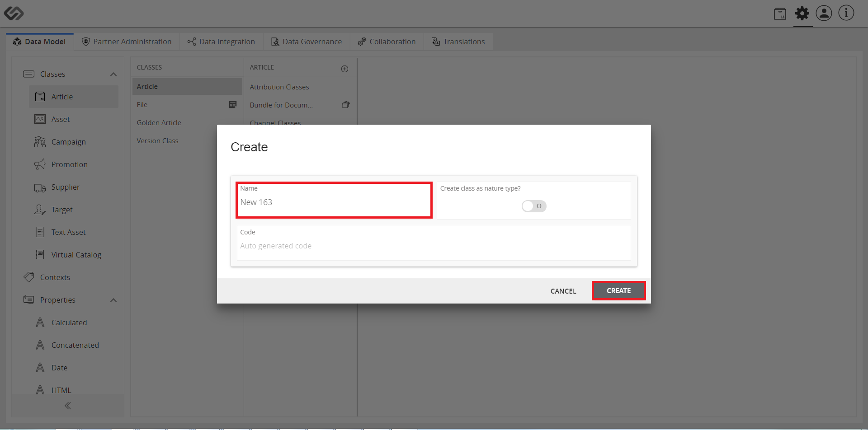Open Asset in sidebar

point(74,119)
